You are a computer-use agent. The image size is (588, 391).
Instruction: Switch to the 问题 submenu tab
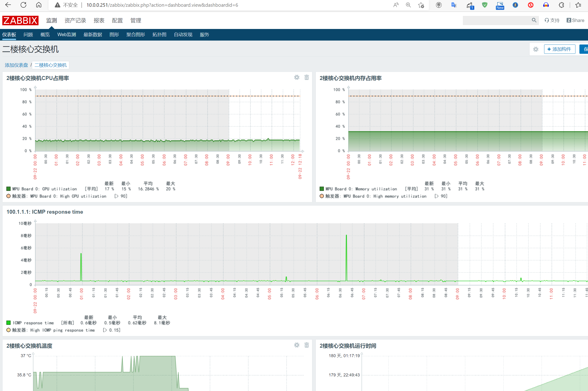click(x=28, y=35)
